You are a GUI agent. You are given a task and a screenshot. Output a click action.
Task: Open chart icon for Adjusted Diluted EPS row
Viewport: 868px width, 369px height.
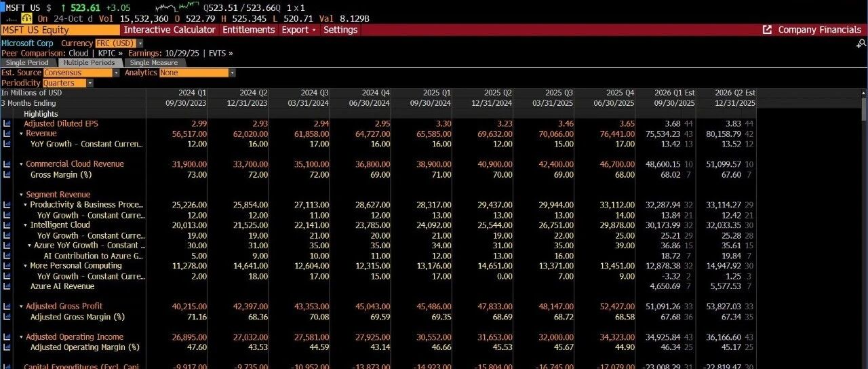click(x=7, y=124)
